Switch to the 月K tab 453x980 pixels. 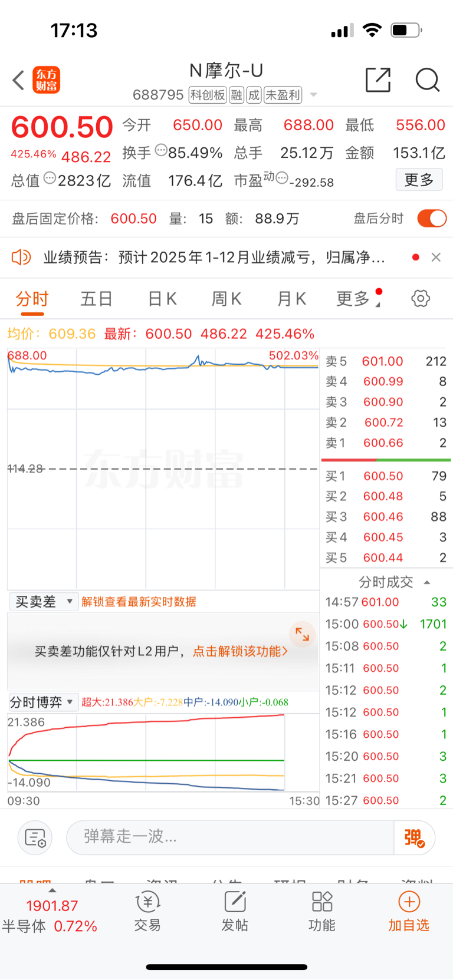[x=291, y=299]
